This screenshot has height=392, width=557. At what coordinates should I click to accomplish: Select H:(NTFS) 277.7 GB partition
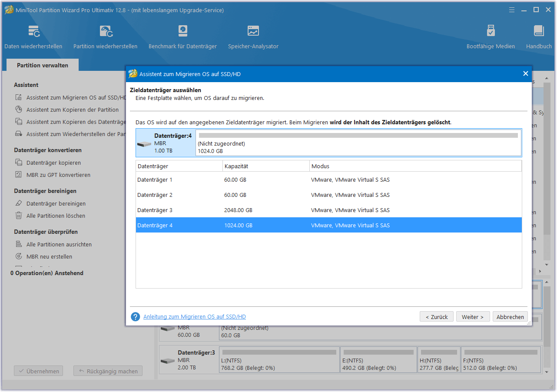438,360
